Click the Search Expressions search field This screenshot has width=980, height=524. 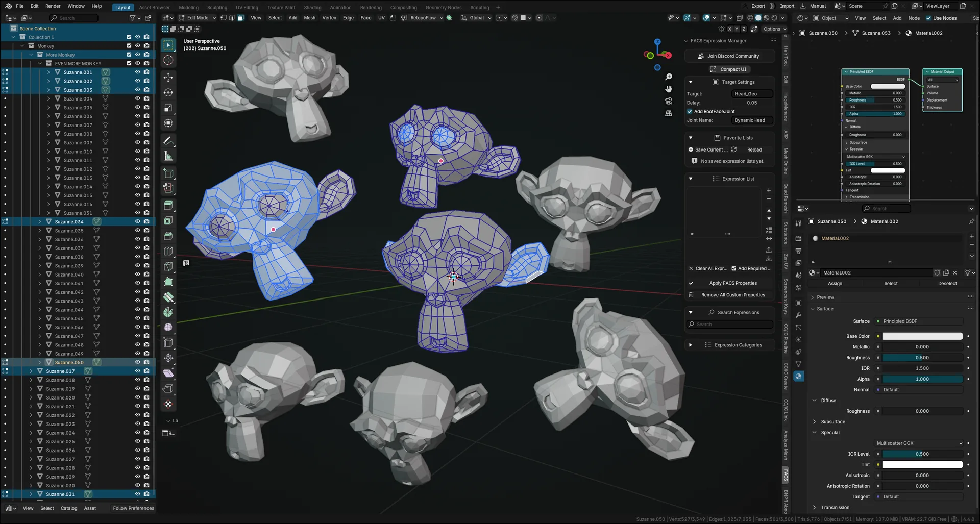click(x=730, y=325)
